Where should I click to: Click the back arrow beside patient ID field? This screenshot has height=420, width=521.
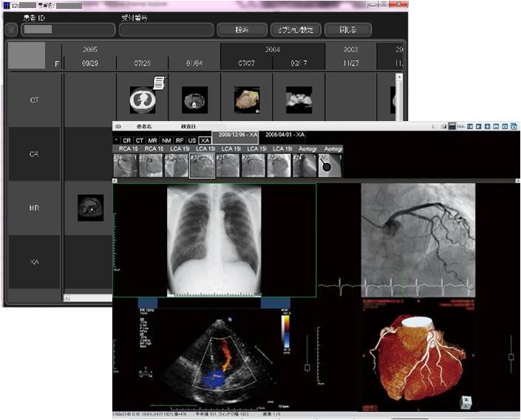coord(11,30)
